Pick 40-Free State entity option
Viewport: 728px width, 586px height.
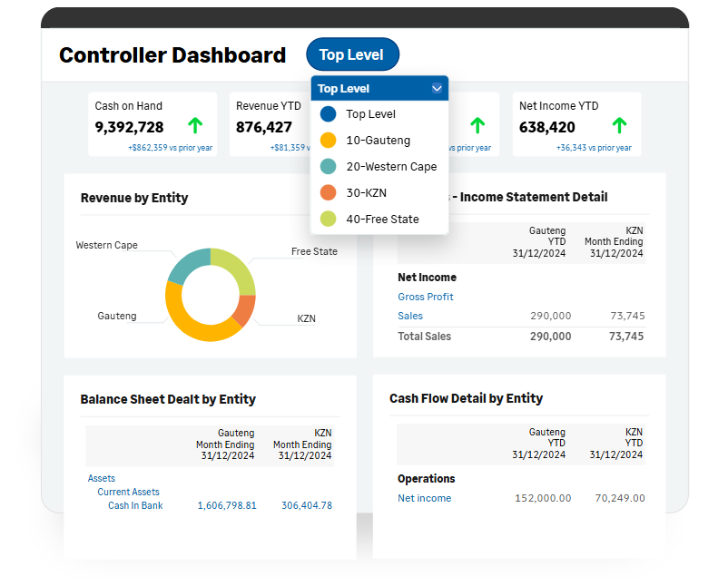(382, 220)
